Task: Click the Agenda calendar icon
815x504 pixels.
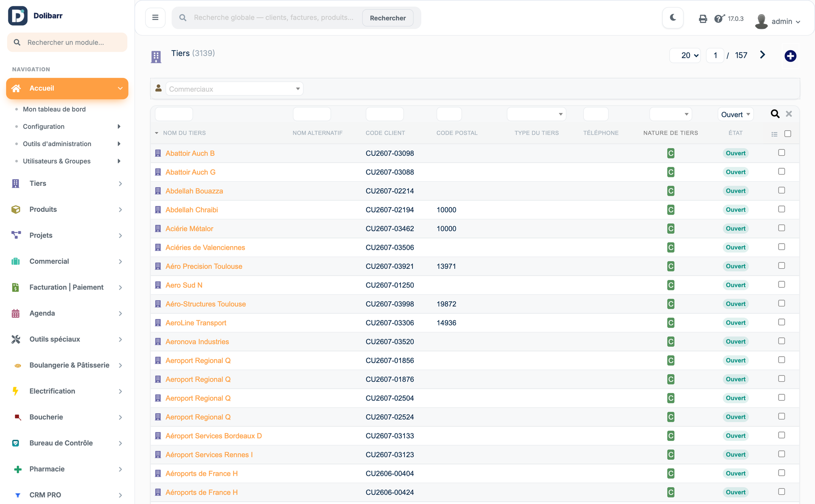Action: (x=15, y=313)
